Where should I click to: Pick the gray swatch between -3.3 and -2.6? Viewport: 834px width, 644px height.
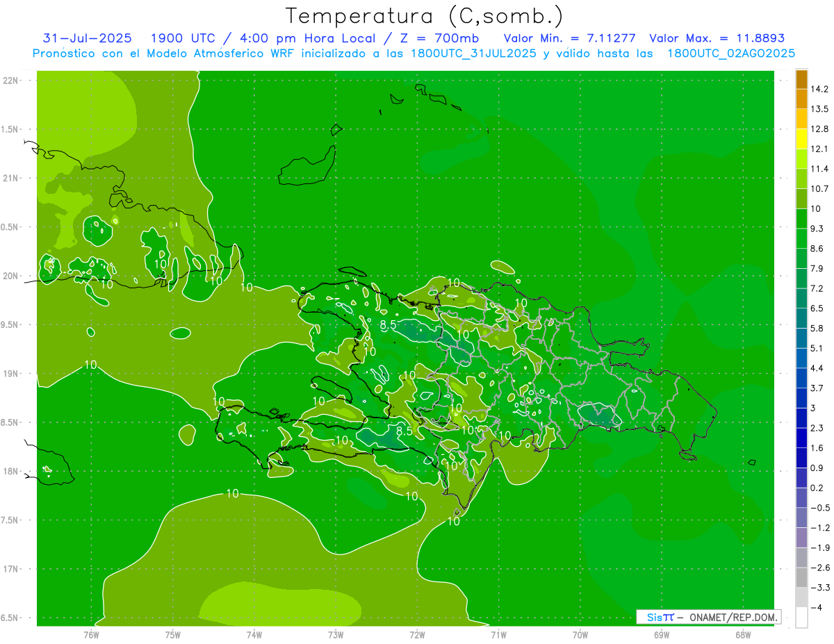[801, 577]
